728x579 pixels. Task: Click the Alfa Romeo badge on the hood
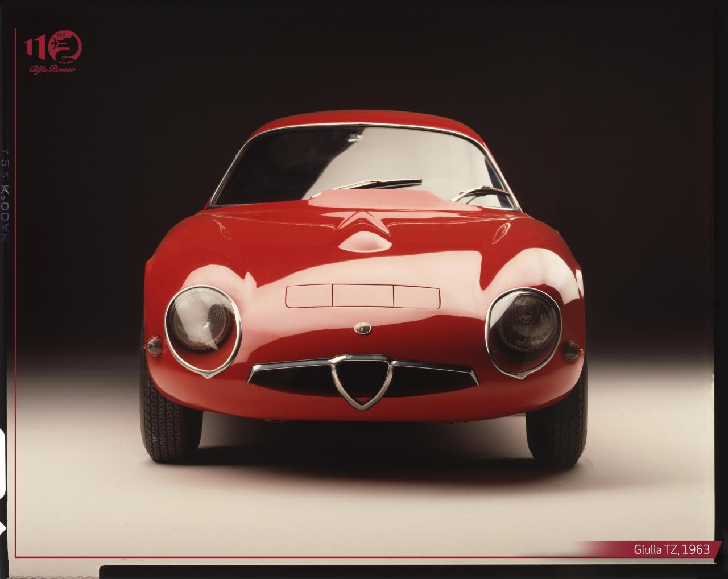(x=363, y=329)
